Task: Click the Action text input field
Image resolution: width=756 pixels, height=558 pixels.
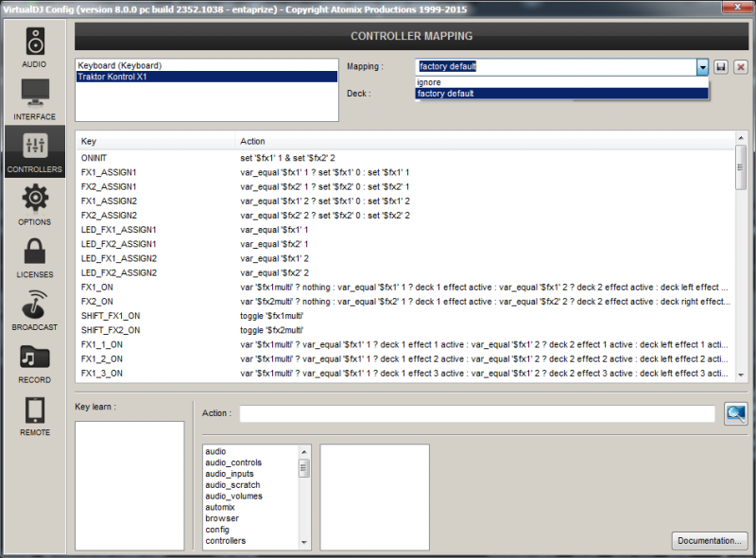Action: 477,413
